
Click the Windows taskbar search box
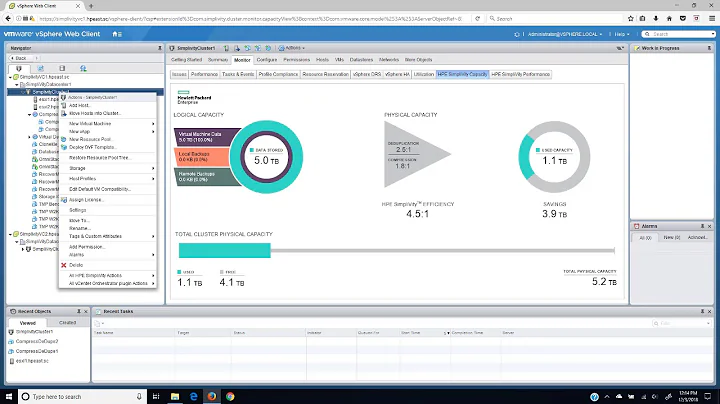83,396
